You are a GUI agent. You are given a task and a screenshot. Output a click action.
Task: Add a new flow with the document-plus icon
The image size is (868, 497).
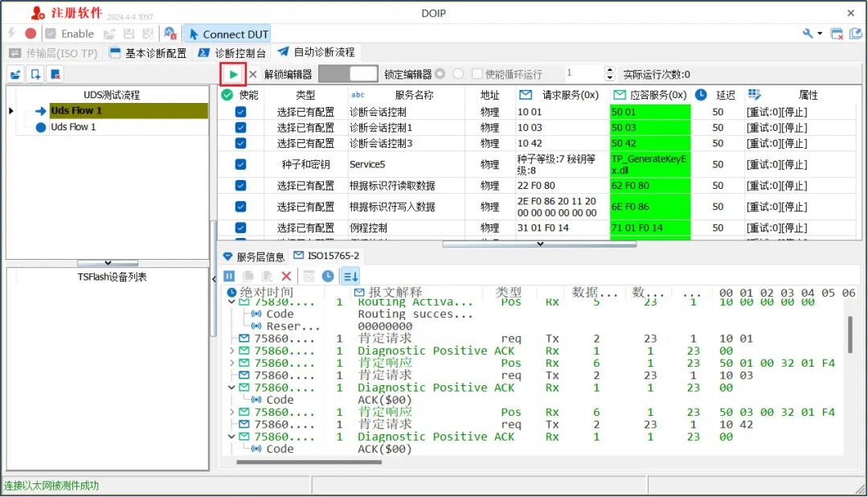[34, 74]
